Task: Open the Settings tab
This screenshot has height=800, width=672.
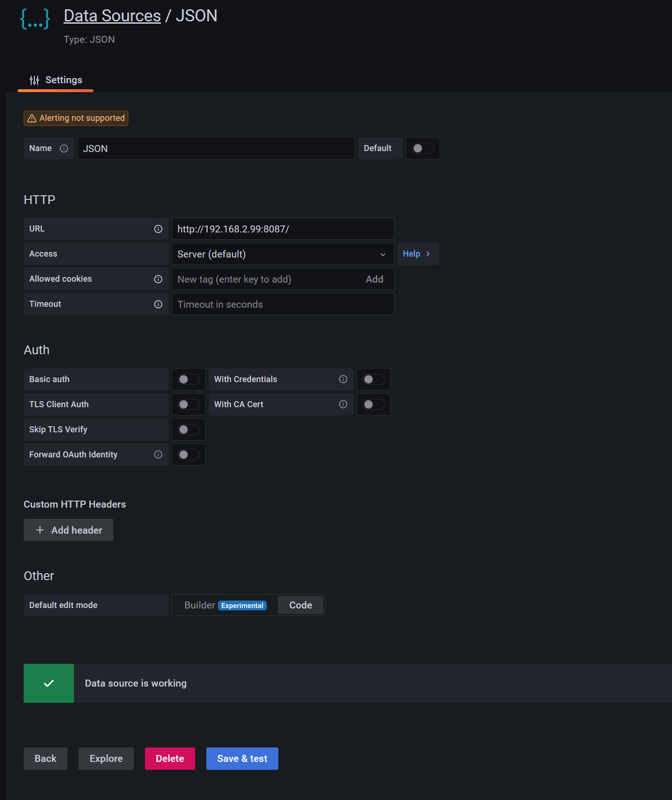Action: pos(56,80)
